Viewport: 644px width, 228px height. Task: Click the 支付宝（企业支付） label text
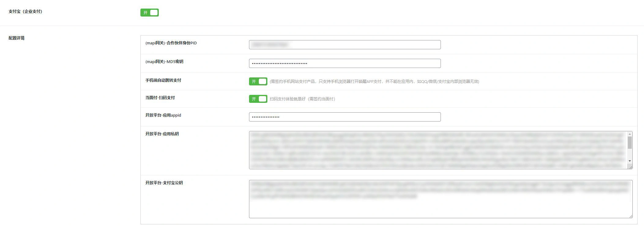coord(25,11)
